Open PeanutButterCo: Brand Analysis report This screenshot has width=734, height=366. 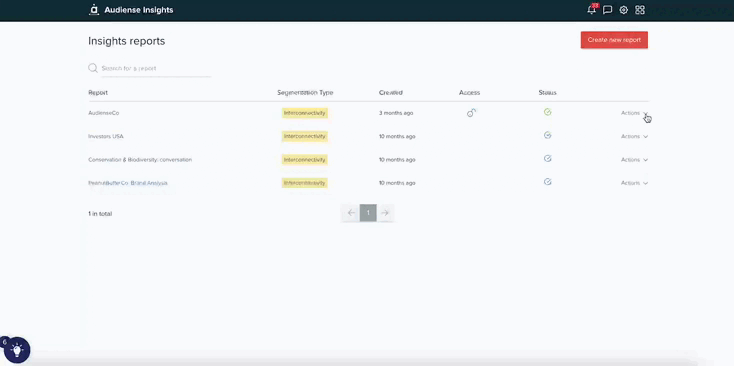[128, 183]
